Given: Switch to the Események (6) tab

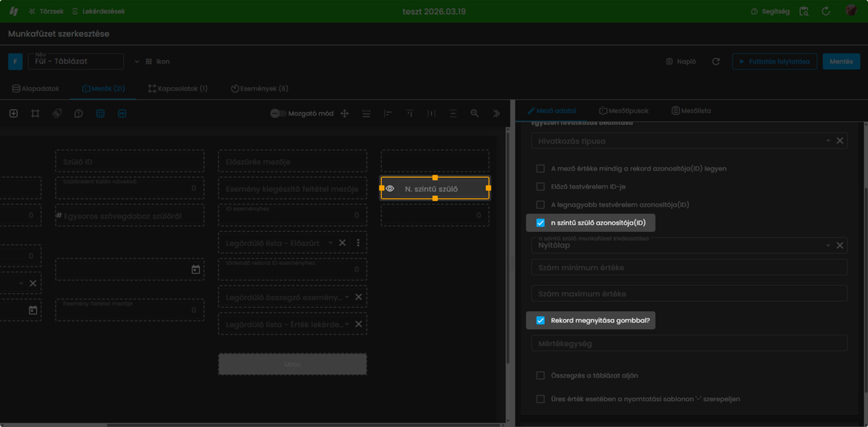Looking at the screenshot, I should click(259, 88).
